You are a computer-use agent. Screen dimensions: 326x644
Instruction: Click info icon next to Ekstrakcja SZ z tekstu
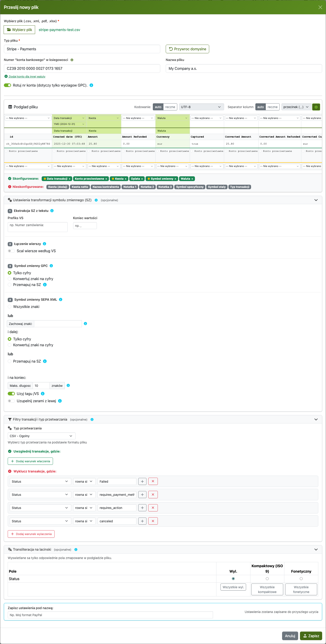point(52,211)
